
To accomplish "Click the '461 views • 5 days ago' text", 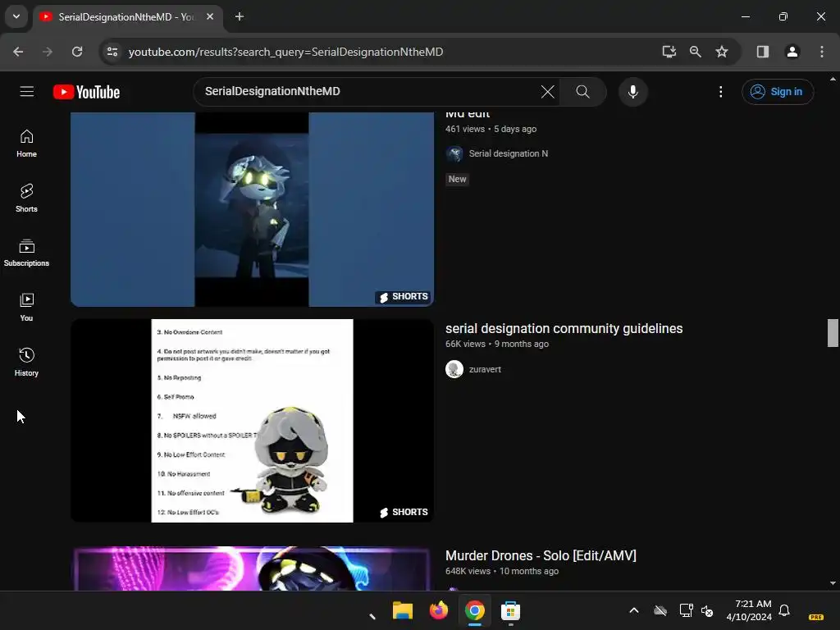I will [491, 129].
